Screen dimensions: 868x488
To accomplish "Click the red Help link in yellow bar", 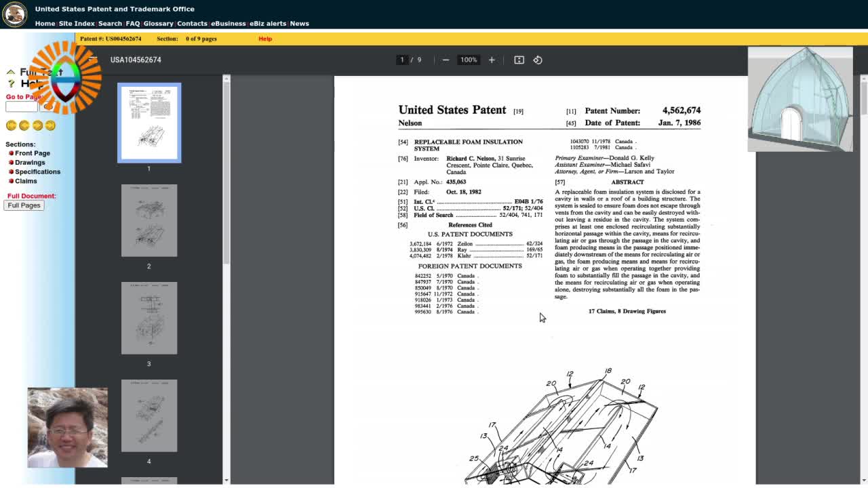I will coord(265,39).
